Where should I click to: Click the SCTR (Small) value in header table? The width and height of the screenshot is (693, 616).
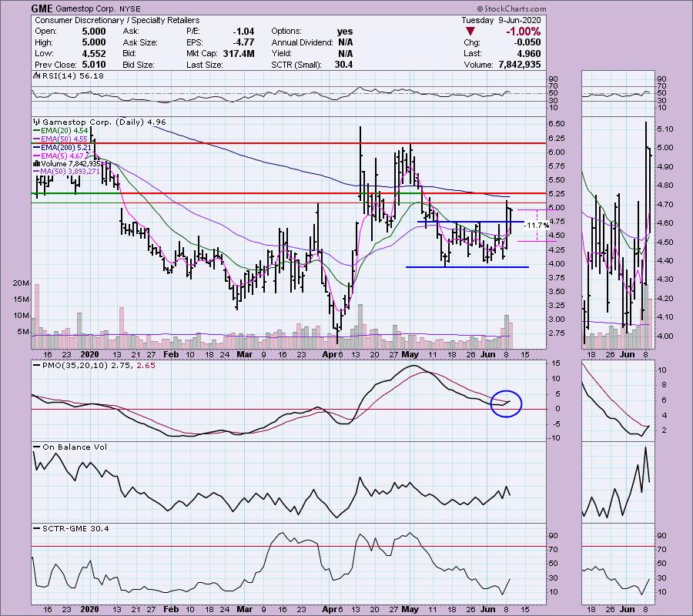343,65
